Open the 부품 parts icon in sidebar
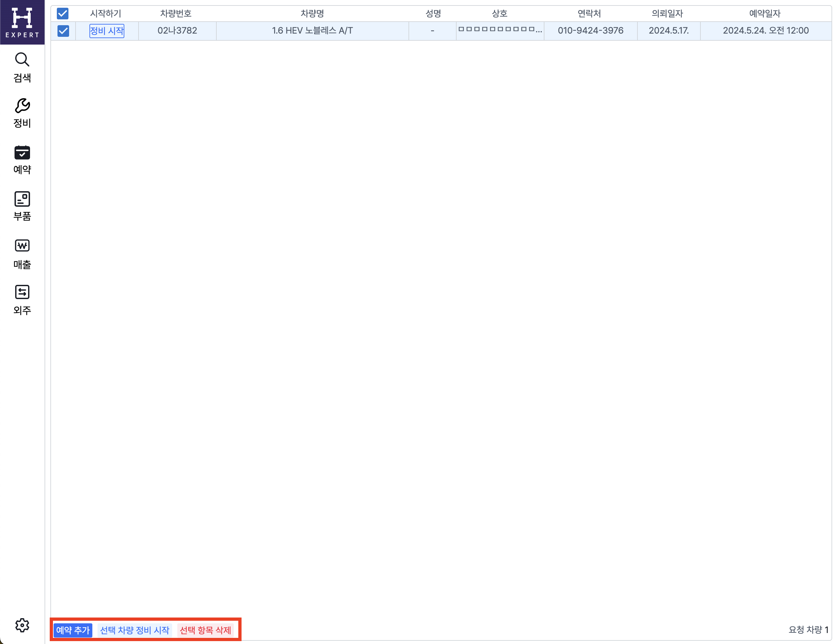 click(22, 199)
